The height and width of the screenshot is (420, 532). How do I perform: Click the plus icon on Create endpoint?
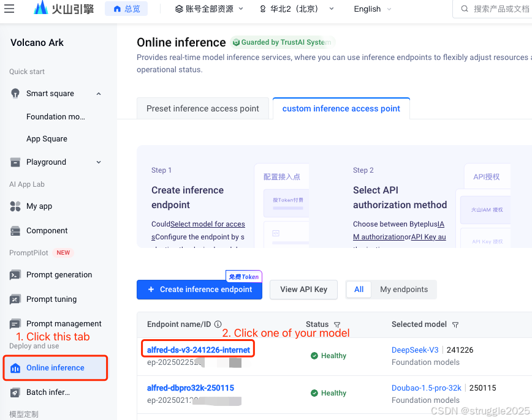[151, 289]
